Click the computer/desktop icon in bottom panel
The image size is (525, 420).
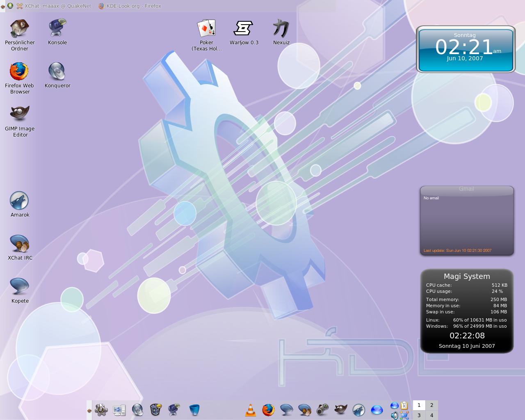coord(119,410)
